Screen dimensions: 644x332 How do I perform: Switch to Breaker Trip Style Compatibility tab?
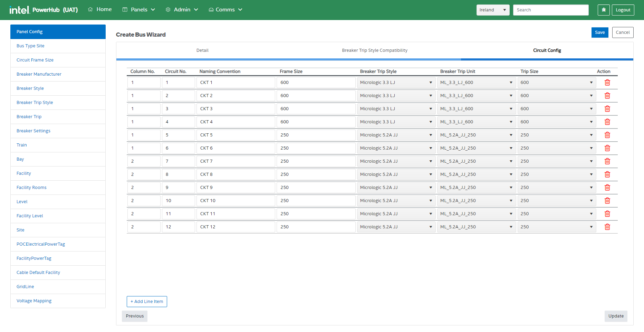[x=375, y=50]
